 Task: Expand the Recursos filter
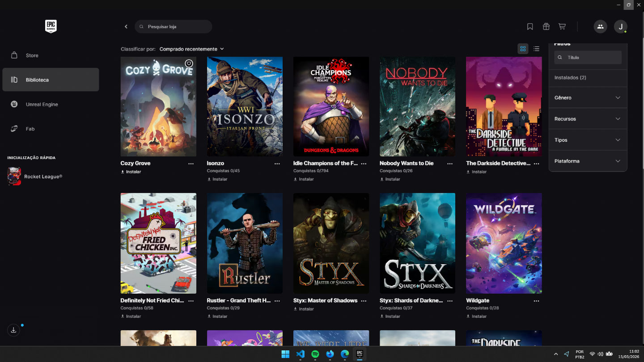point(588,119)
